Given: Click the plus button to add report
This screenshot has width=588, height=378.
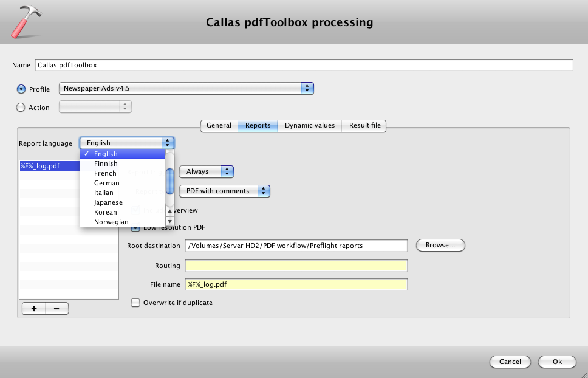Looking at the screenshot, I should coord(34,309).
